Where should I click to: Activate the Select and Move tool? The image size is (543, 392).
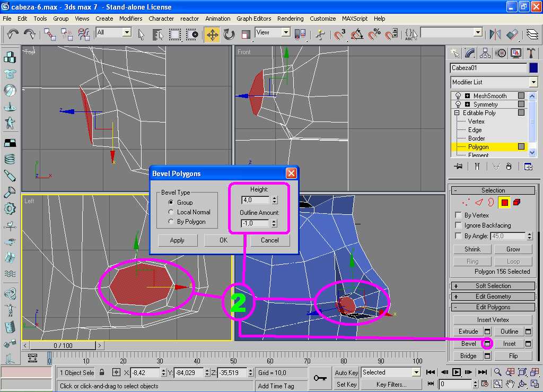tap(212, 34)
